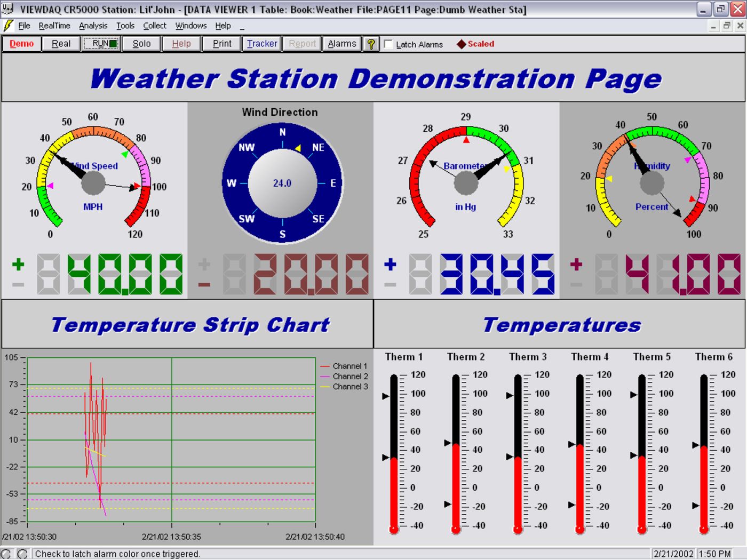Open the Windows menu
The width and height of the screenshot is (747, 560).
(x=191, y=26)
